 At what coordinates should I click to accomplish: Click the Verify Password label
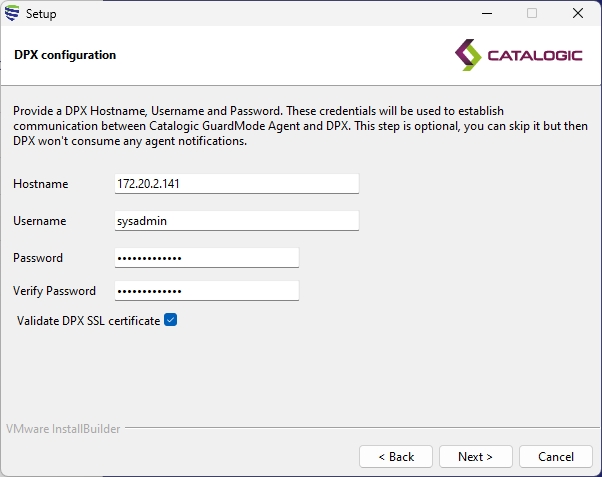pyautogui.click(x=55, y=291)
